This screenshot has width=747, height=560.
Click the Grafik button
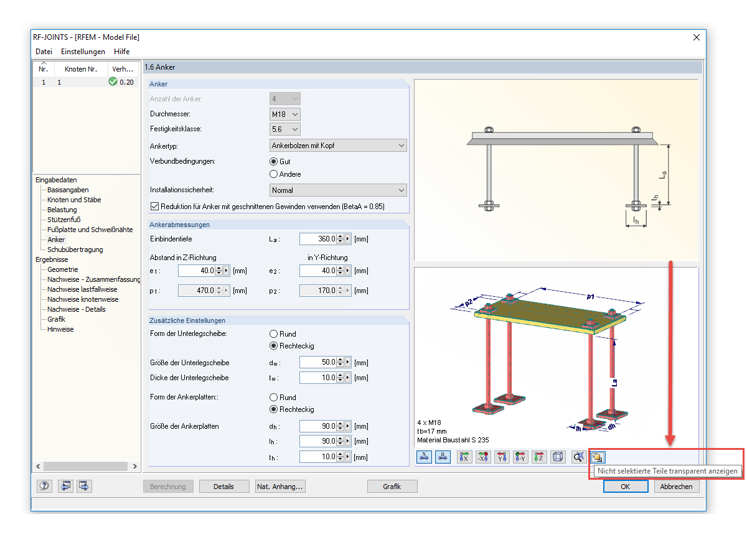pyautogui.click(x=392, y=487)
